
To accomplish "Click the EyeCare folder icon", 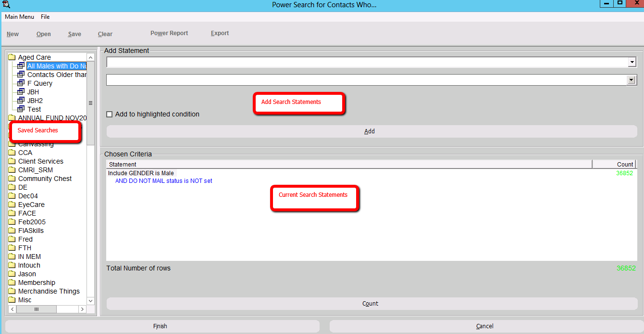I will (12, 205).
